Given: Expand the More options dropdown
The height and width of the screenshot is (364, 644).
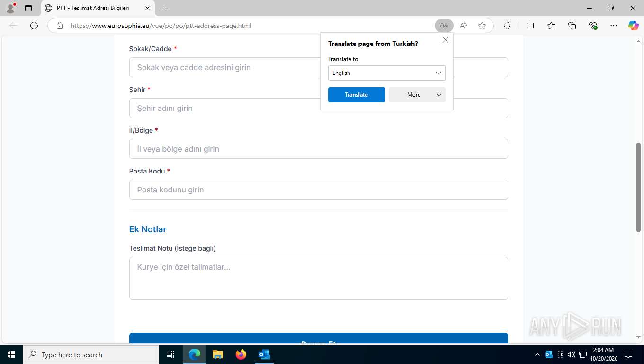Looking at the screenshot, I should (417, 95).
